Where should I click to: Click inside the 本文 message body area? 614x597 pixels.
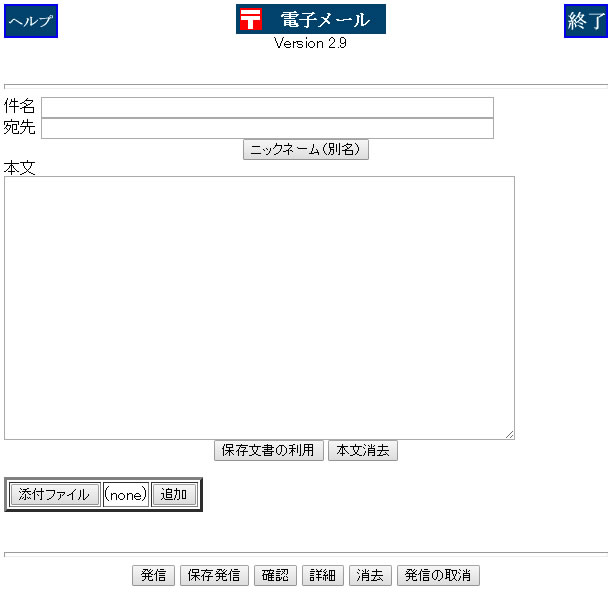(x=259, y=307)
